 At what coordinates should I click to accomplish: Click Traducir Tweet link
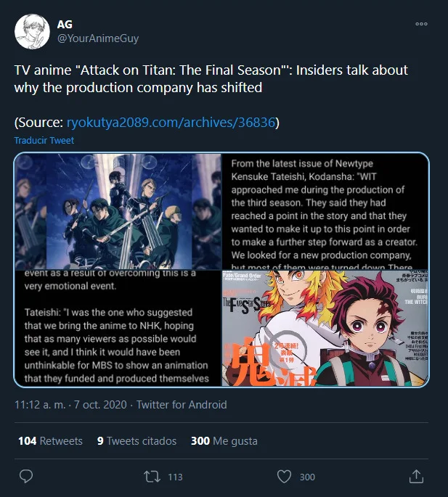44,141
